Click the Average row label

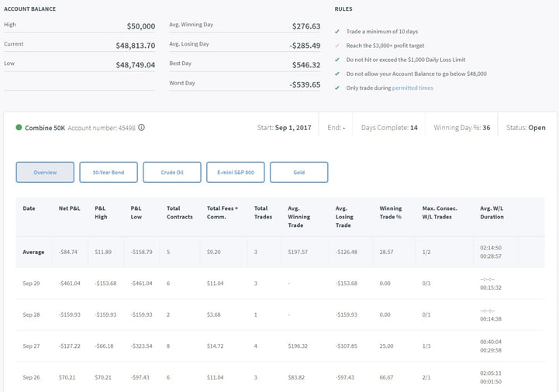[33, 252]
